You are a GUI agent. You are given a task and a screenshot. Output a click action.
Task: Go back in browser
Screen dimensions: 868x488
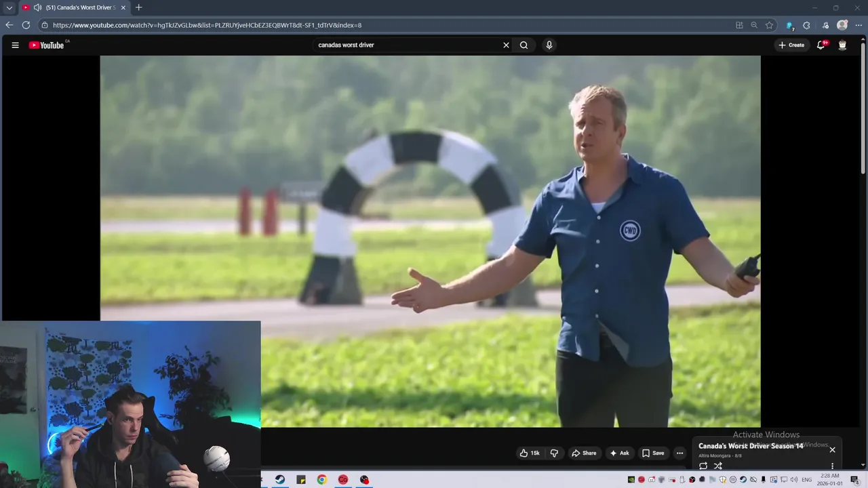tap(9, 25)
